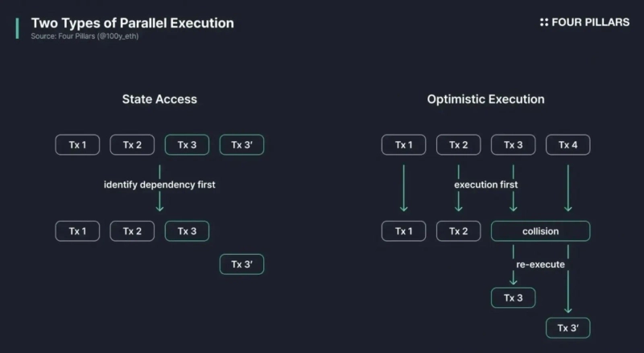Select the Optimistic Execution heading
644x353 pixels.
(485, 99)
